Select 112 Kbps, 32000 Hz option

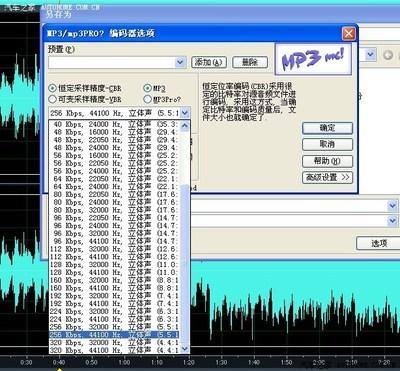pyautogui.click(x=114, y=249)
